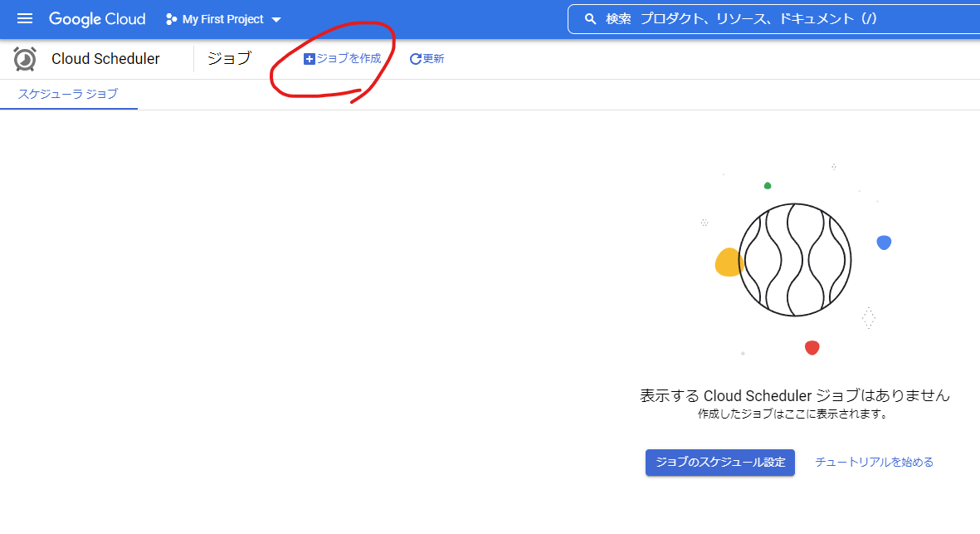This screenshot has width=980, height=534.
Task: Click the blue dot beside the globe
Action: pos(884,242)
